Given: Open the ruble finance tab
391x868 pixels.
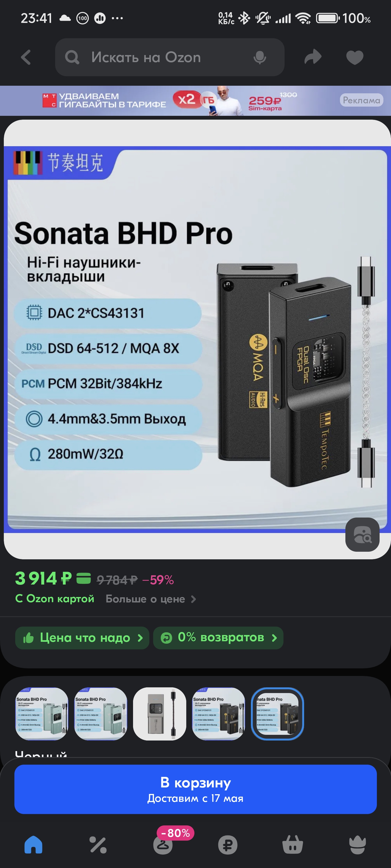Looking at the screenshot, I should (x=228, y=845).
